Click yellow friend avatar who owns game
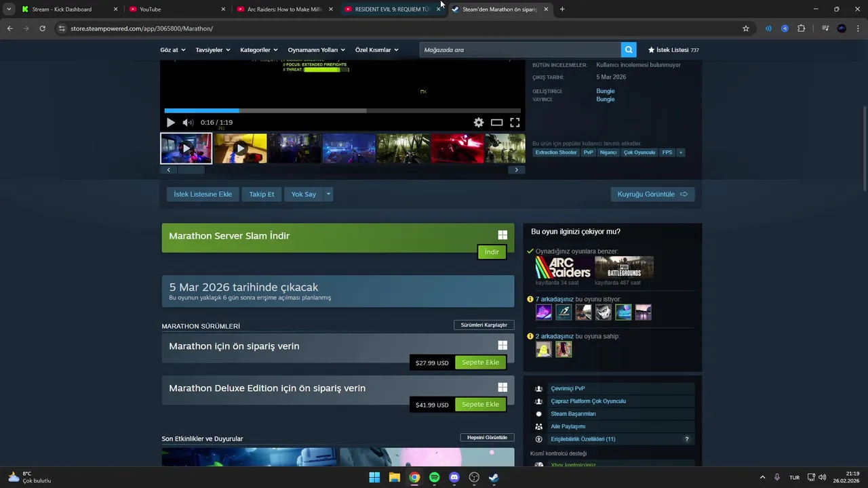 (x=544, y=349)
